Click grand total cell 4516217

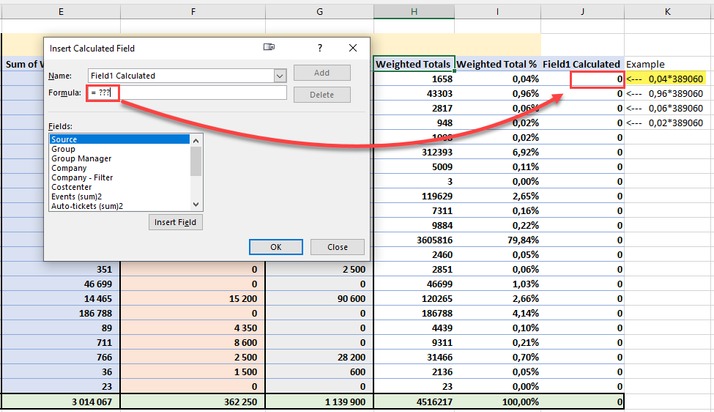click(414, 402)
